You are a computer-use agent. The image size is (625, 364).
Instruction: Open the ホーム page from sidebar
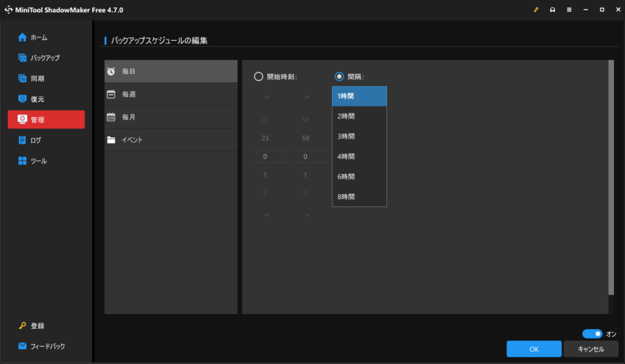click(x=46, y=37)
